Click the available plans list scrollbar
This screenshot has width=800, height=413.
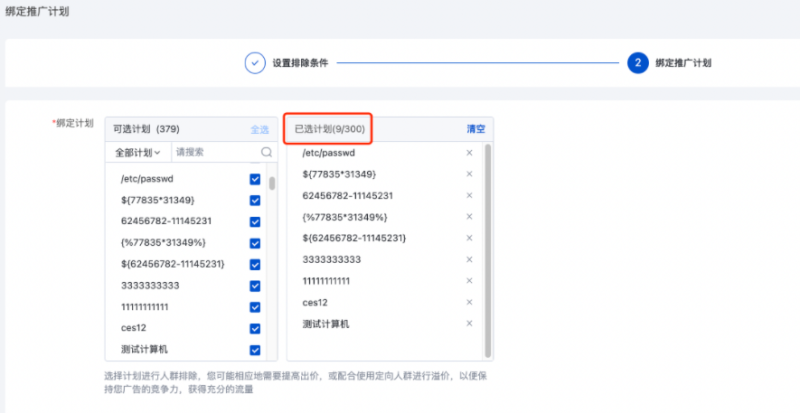pos(272,183)
